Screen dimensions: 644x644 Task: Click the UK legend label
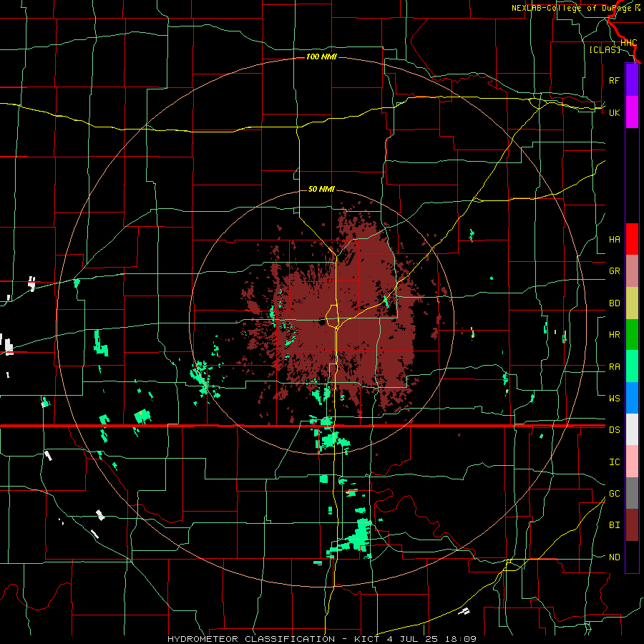(x=614, y=112)
